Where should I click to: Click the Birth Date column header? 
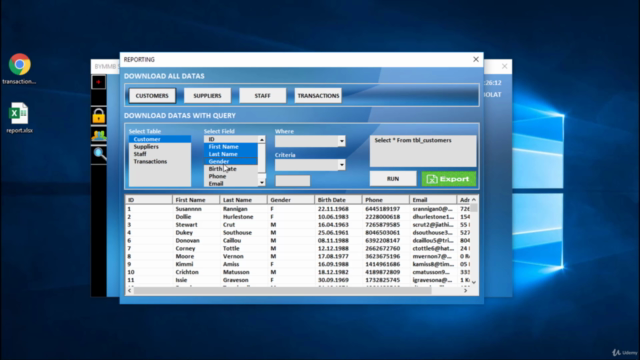338,200
